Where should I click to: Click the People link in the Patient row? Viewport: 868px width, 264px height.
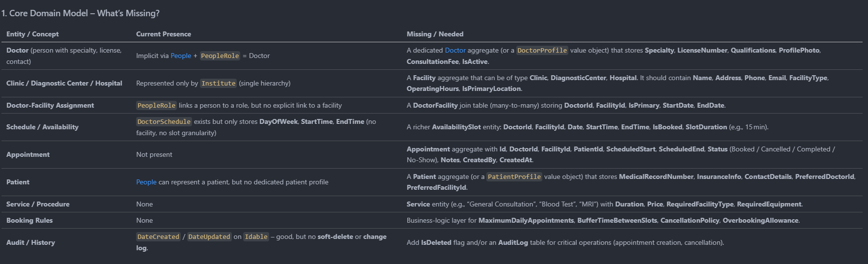pyautogui.click(x=146, y=182)
